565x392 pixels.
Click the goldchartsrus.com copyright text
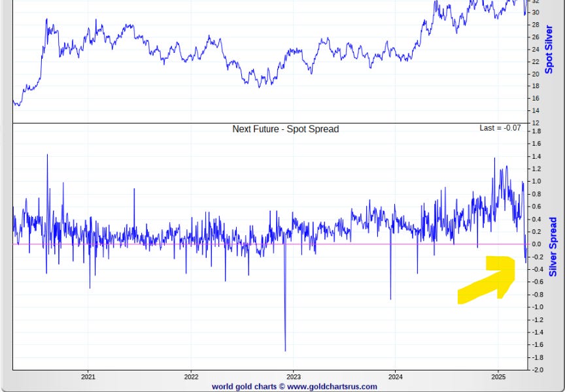294,387
